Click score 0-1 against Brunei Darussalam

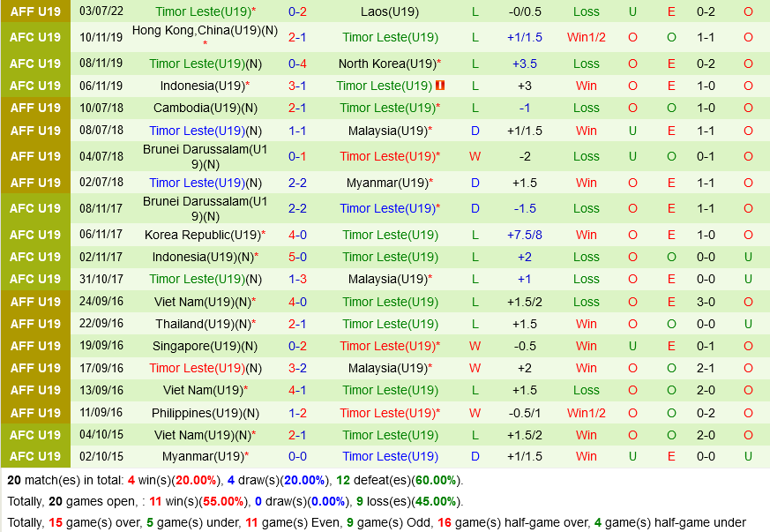click(297, 157)
